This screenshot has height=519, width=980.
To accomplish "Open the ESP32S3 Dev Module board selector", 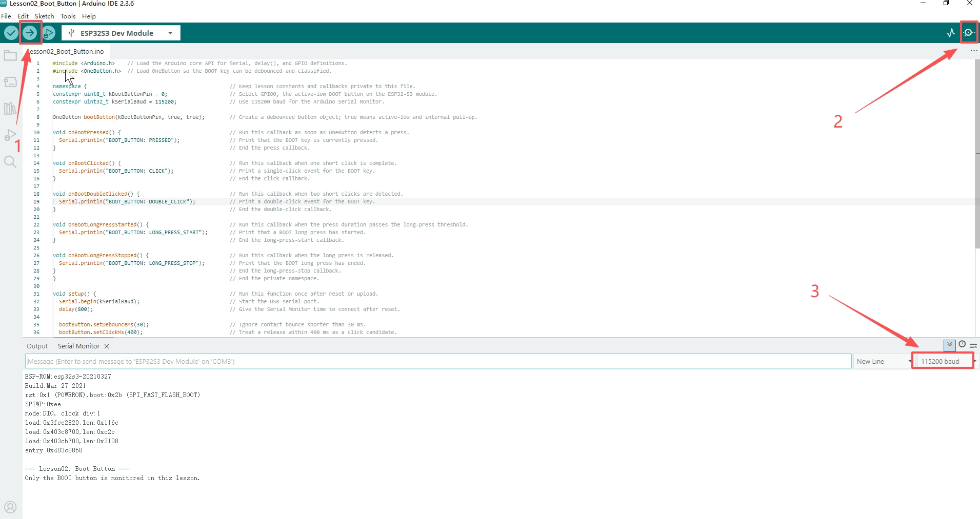I will (x=121, y=33).
